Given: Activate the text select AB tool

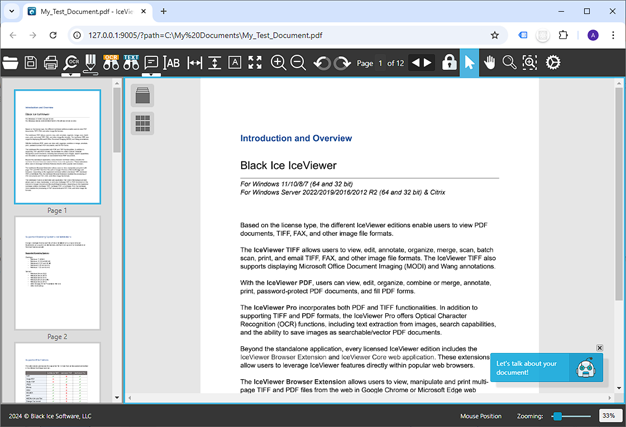Looking at the screenshot, I should 172,63.
